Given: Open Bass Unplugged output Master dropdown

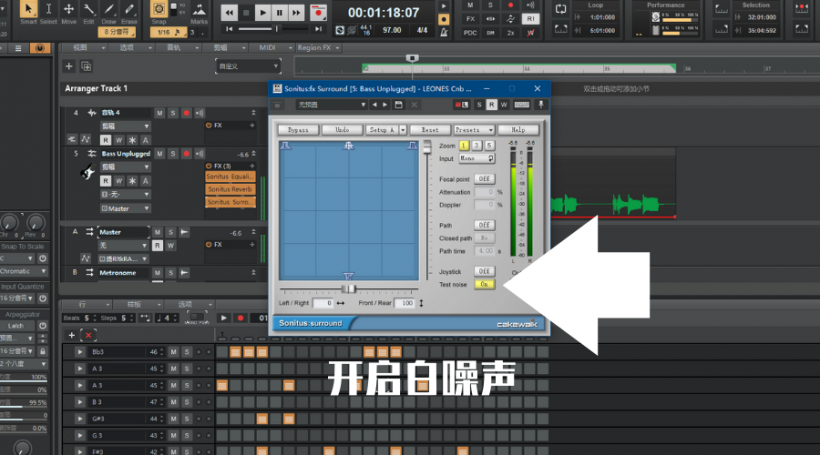Looking at the screenshot, I should point(125,208).
